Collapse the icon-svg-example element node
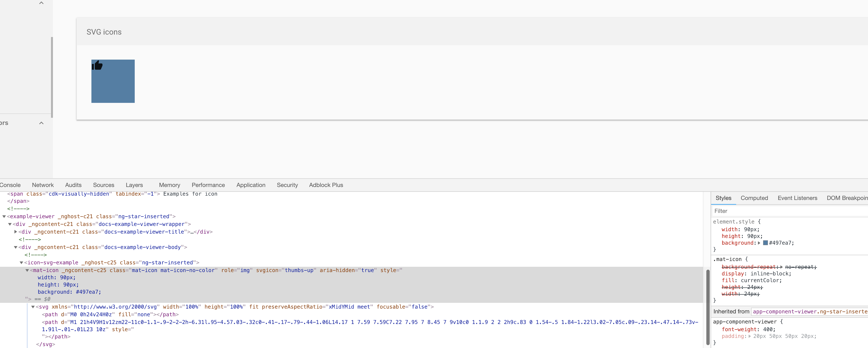This screenshot has height=348, width=868. click(x=21, y=263)
